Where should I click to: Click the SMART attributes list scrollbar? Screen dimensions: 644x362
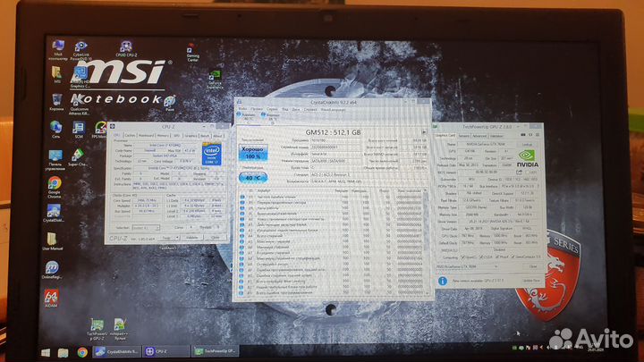point(426,242)
